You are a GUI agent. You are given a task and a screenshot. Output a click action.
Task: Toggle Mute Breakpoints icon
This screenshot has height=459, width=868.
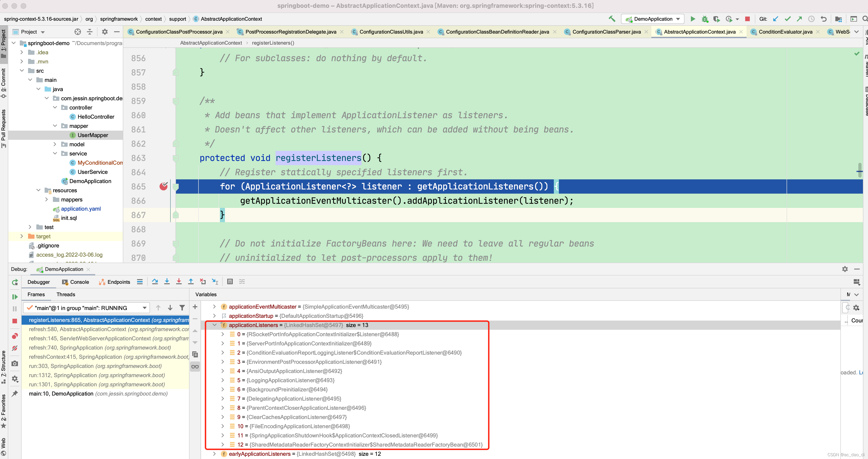click(15, 348)
